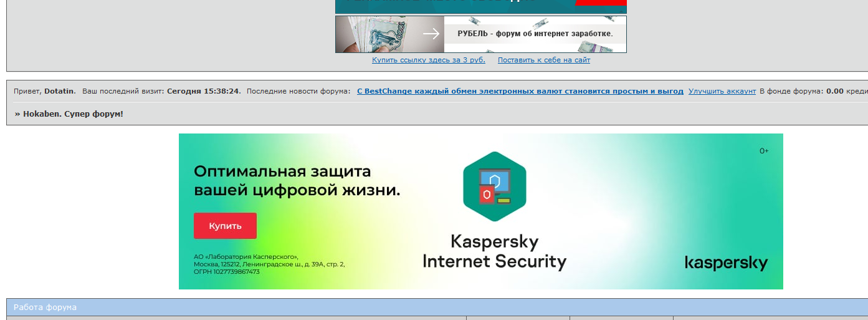
Task: Open the BestChange forum news link
Action: pos(520,91)
